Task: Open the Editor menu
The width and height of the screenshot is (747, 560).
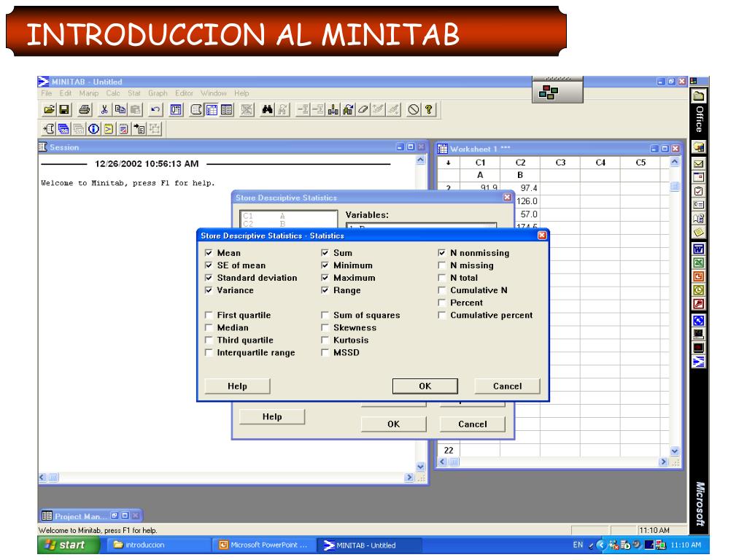Action: click(x=184, y=93)
